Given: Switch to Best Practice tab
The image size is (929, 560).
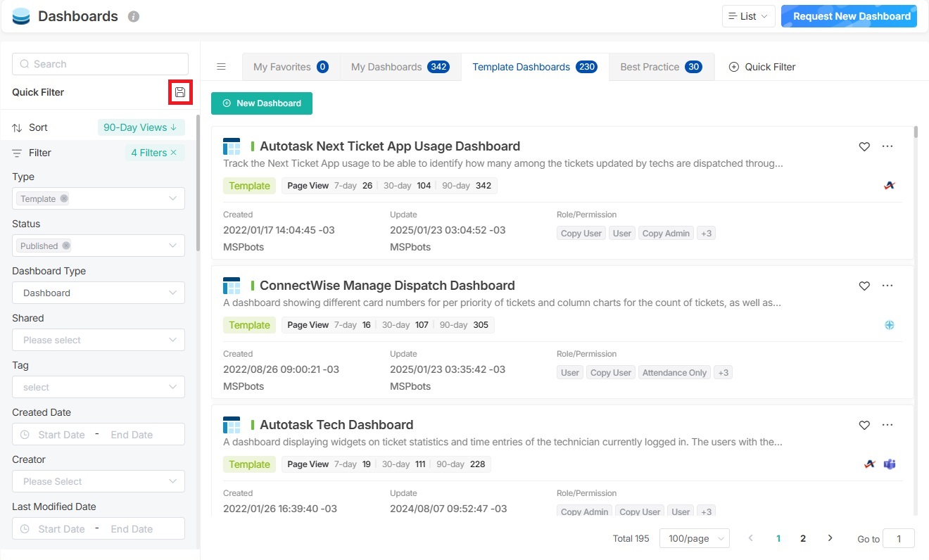Looking at the screenshot, I should tap(660, 67).
